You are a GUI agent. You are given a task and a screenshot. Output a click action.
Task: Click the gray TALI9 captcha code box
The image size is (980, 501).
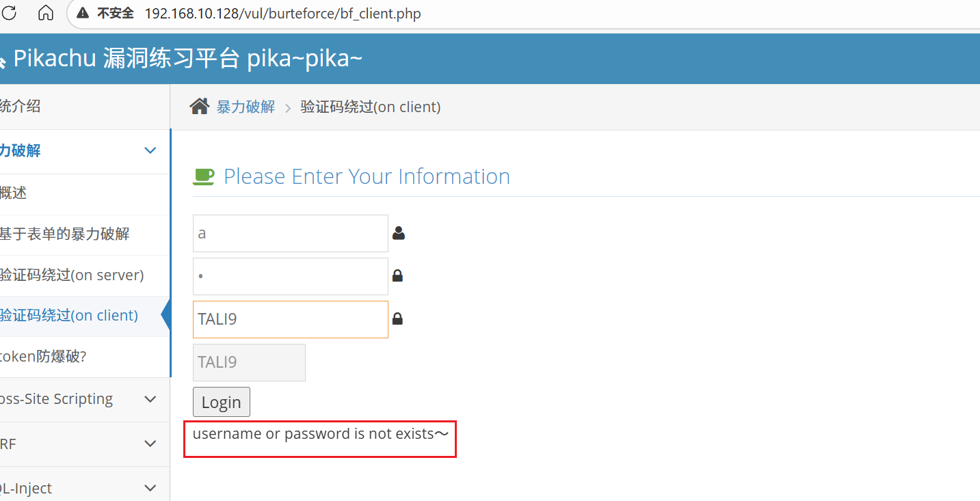pyautogui.click(x=249, y=362)
